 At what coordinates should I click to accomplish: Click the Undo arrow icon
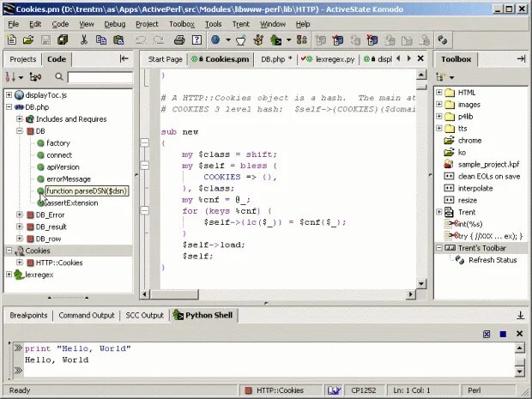click(141, 40)
